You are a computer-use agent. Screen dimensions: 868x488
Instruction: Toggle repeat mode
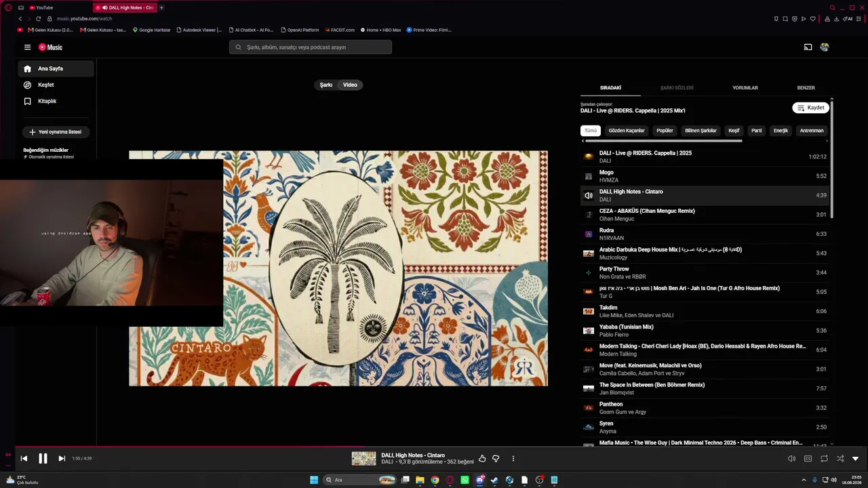pos(824,459)
